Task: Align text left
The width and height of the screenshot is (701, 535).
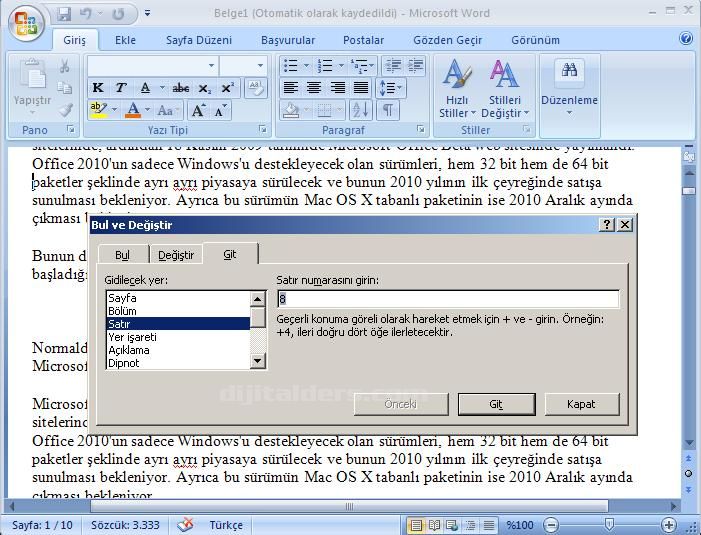Action: [x=291, y=88]
